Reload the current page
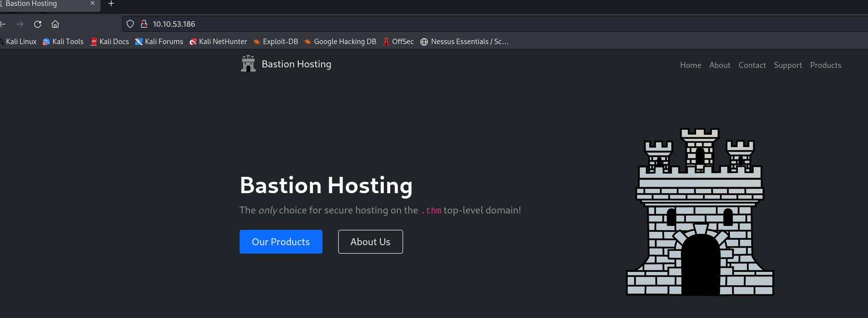Image resolution: width=868 pixels, height=318 pixels. tap(38, 24)
